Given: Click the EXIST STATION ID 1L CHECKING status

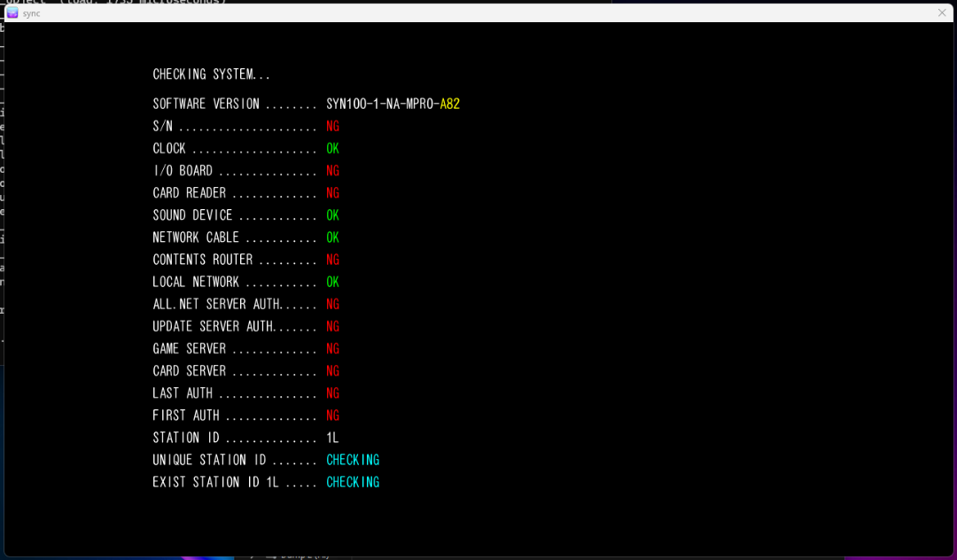Looking at the screenshot, I should (353, 481).
